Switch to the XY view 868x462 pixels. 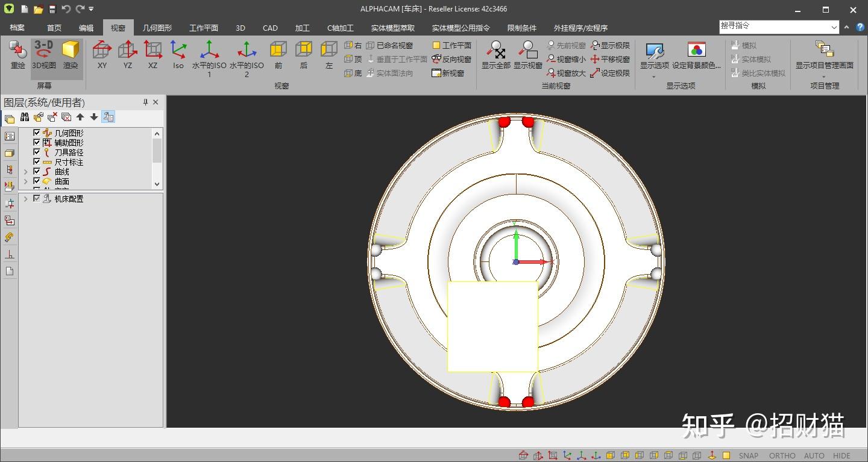coord(102,51)
